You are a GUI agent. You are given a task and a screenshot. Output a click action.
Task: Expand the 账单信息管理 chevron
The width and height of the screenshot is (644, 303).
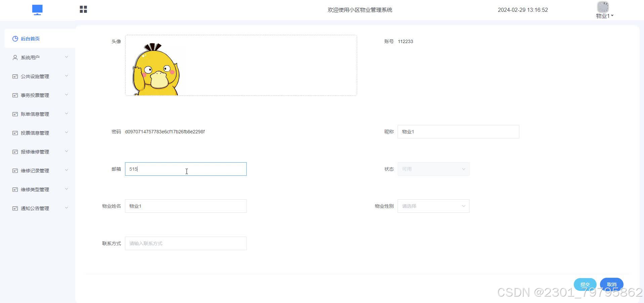pos(67,113)
